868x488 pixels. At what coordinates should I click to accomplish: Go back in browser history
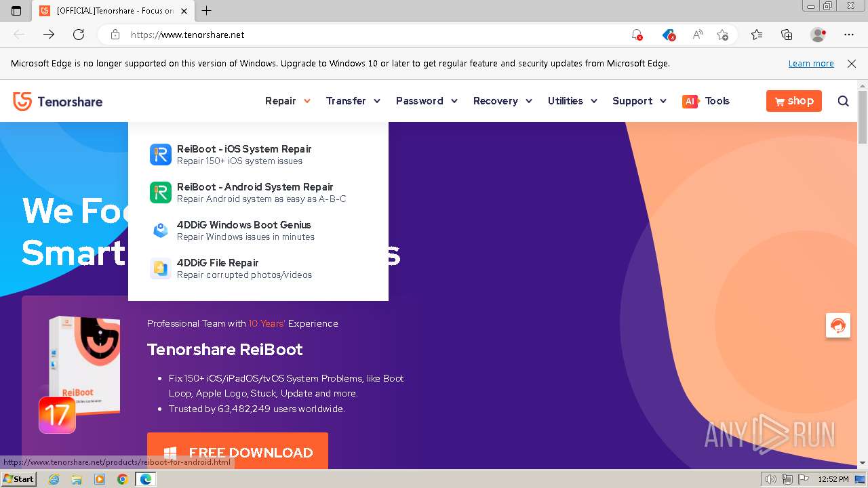click(19, 35)
